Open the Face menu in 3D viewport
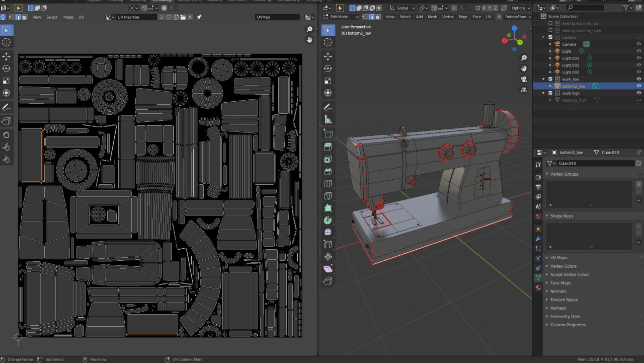 pos(476,17)
